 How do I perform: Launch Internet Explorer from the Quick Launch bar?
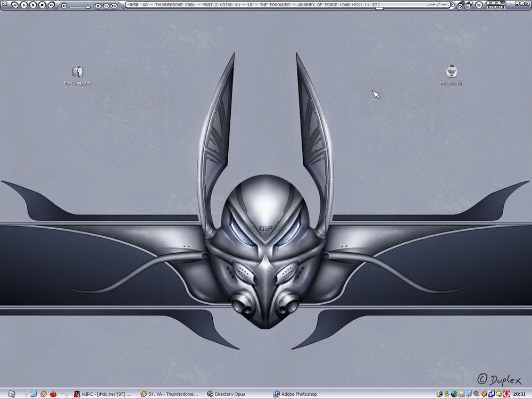(33, 394)
